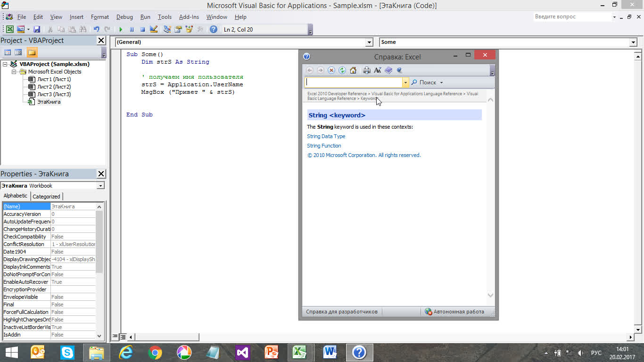The image size is (644, 362).
Task: Toggle Design Mode icon
Action: tap(153, 29)
